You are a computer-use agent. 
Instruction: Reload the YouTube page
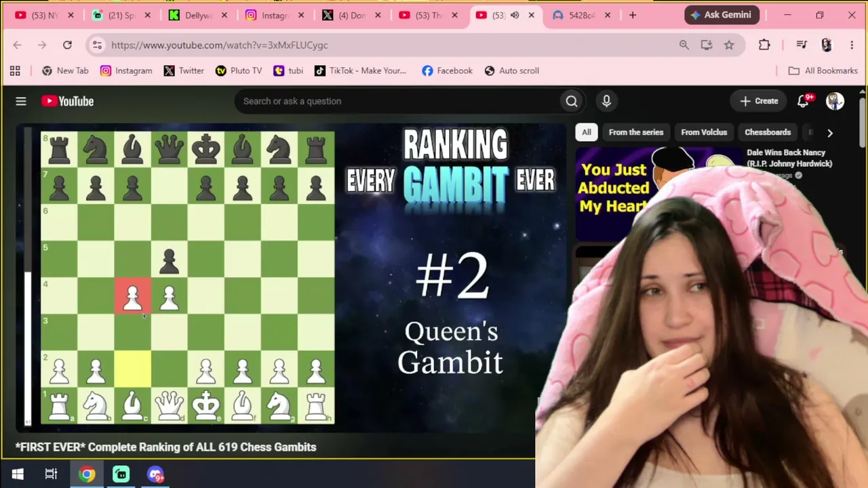[67, 45]
